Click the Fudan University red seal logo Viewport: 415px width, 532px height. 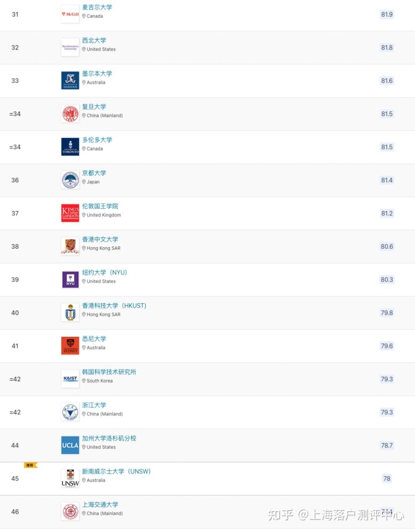point(70,114)
